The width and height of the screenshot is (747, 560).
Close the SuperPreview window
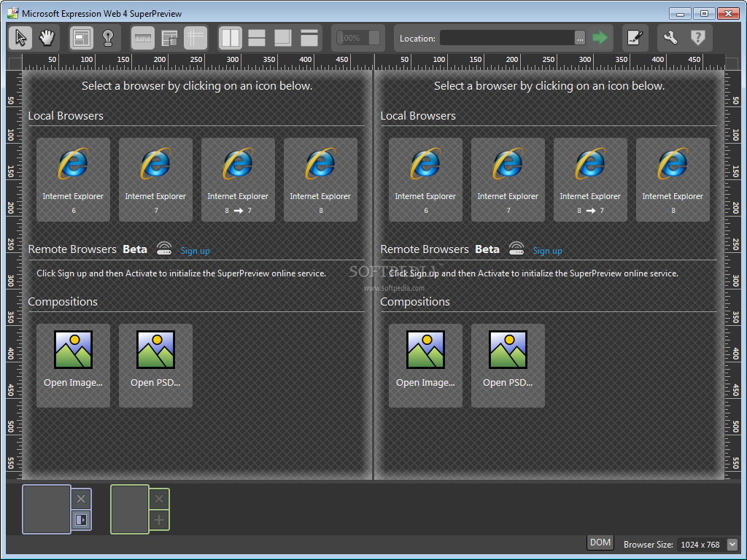[x=728, y=13]
